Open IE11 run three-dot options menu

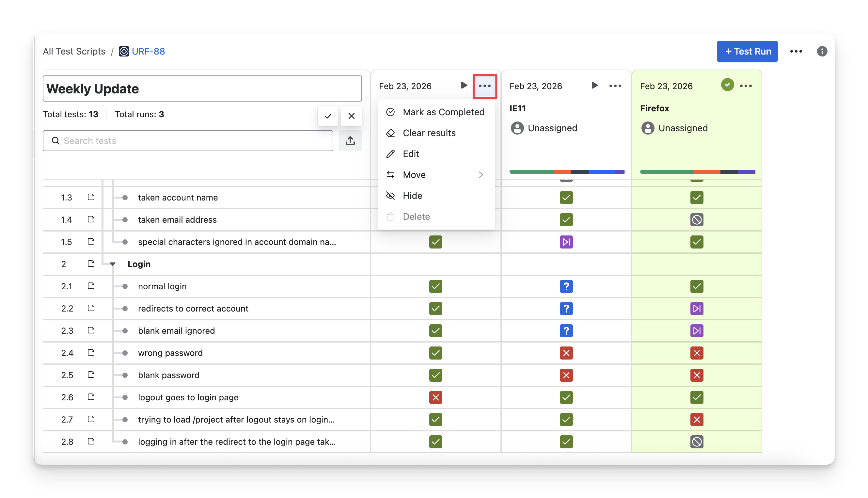615,86
